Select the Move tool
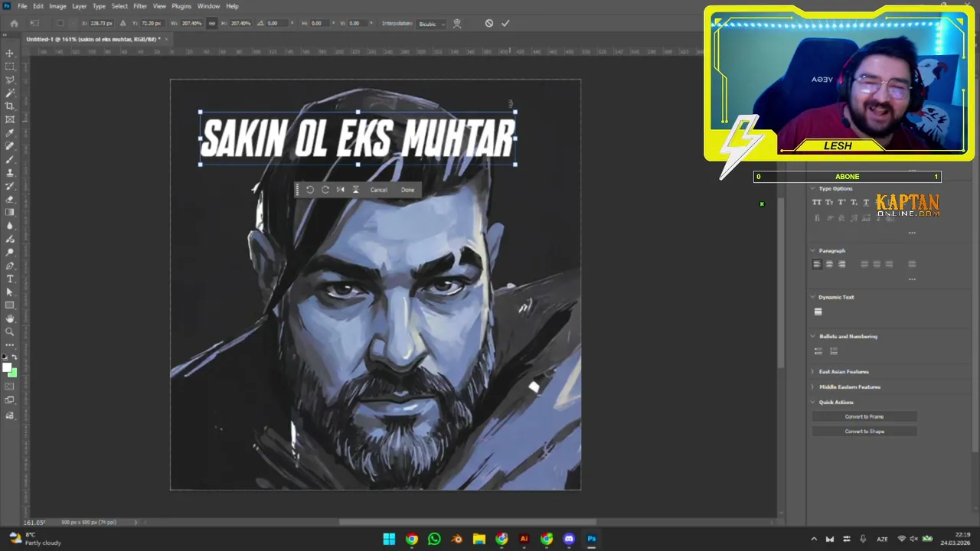The image size is (980, 551). [x=10, y=54]
